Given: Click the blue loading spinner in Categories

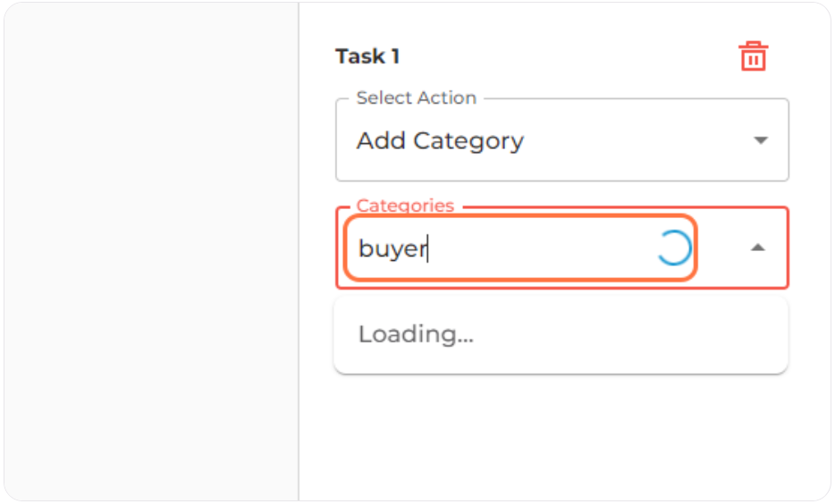Looking at the screenshot, I should (x=674, y=248).
